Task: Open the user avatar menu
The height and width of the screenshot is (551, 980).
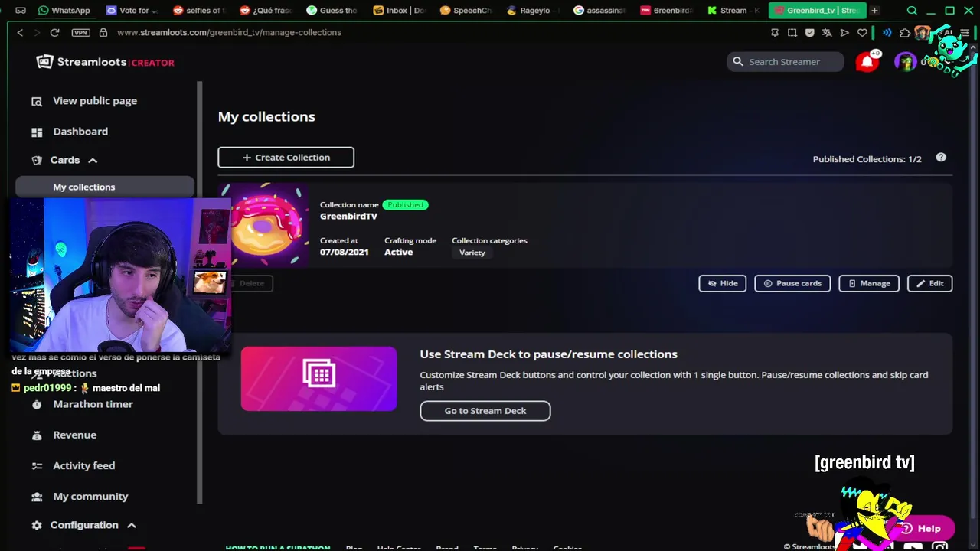Action: point(906,62)
